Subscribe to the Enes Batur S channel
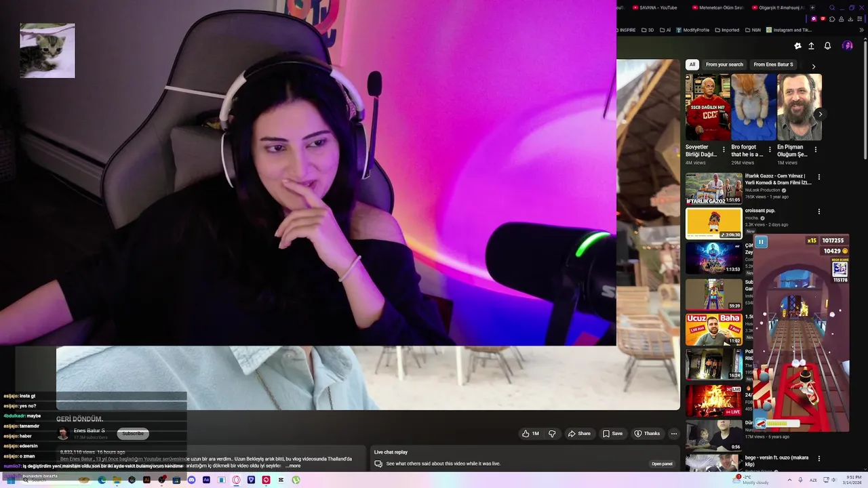The height and width of the screenshot is (488, 868). coord(133,433)
